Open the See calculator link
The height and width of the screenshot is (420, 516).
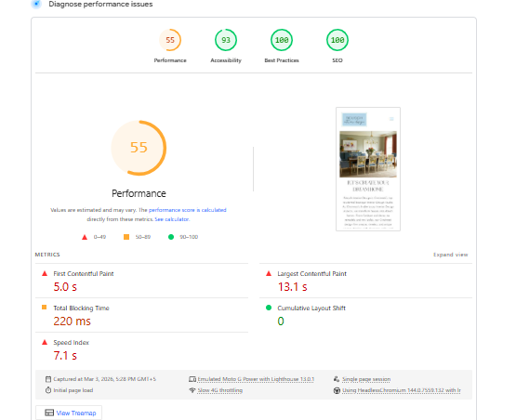click(x=172, y=219)
